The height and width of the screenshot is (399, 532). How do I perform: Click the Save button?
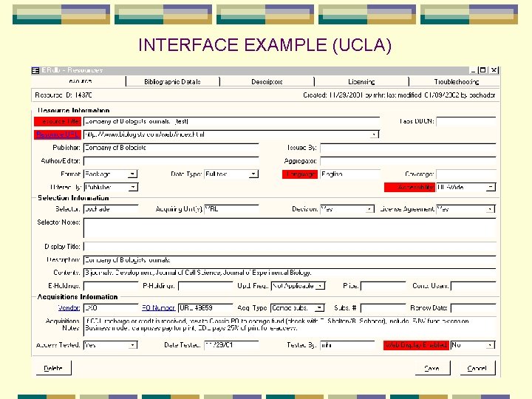432,368
